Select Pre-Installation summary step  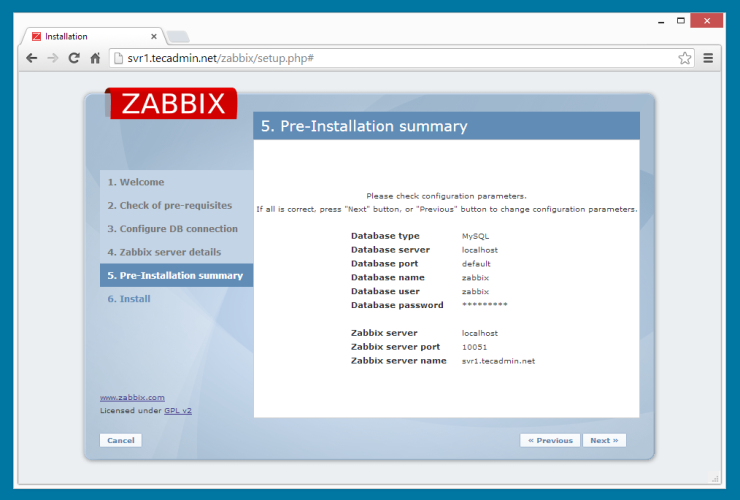(175, 275)
